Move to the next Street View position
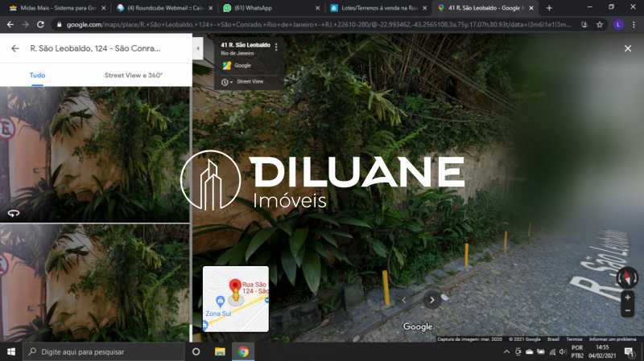644x361 pixels. coord(431,300)
